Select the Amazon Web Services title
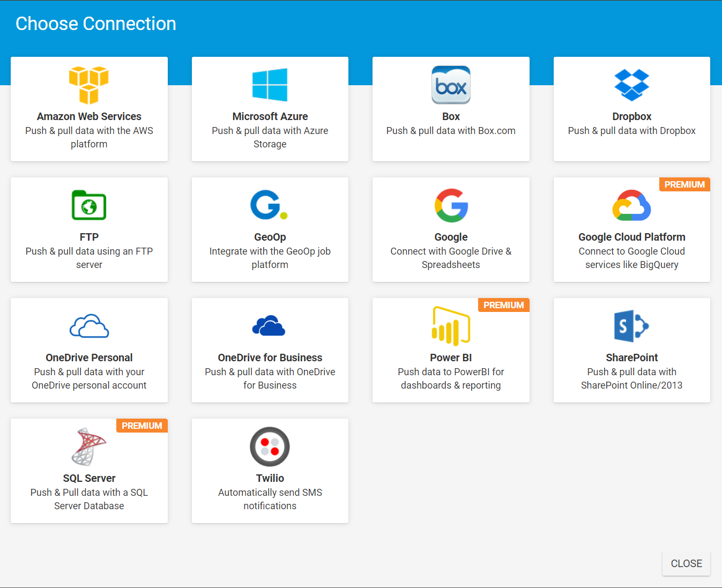 click(x=89, y=116)
